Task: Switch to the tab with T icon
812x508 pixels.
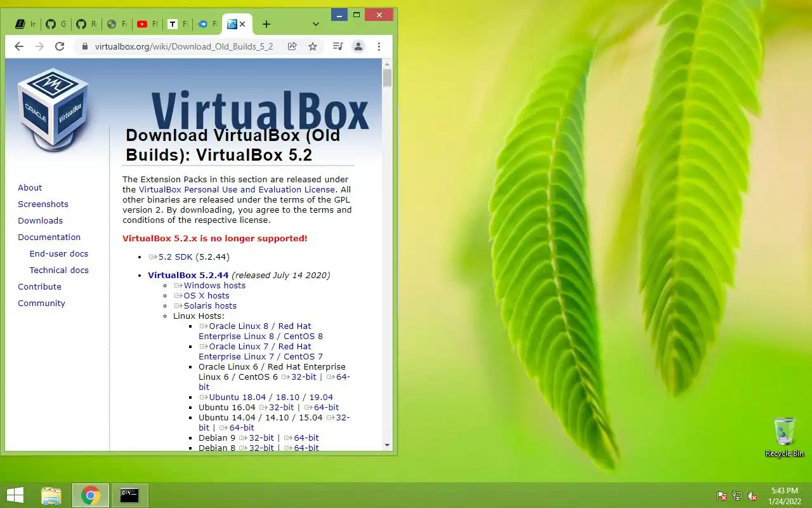Action: [178, 24]
